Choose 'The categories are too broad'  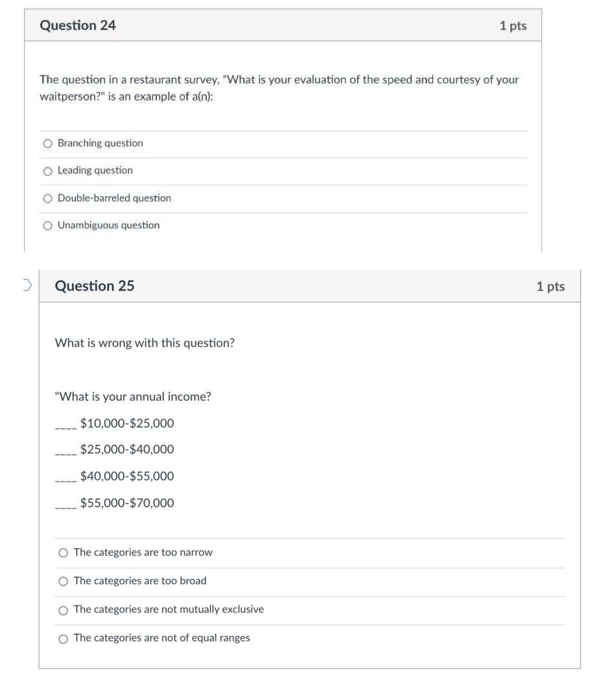[x=64, y=580]
